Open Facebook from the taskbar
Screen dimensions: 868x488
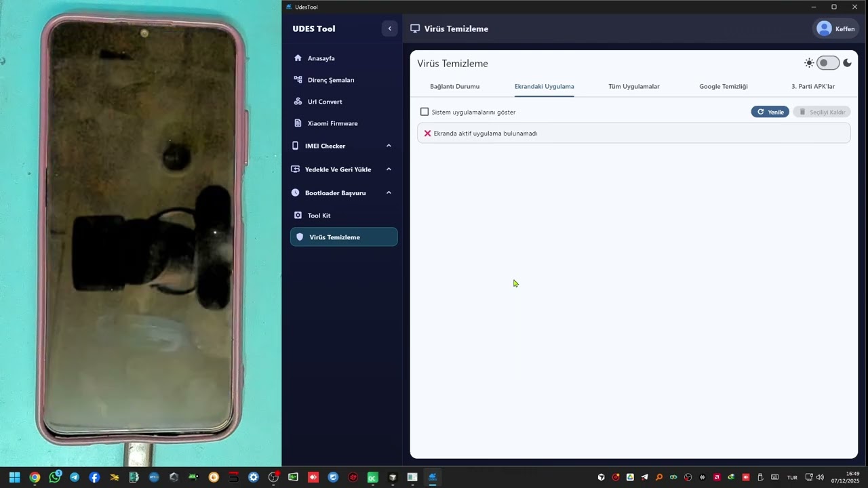[x=94, y=477]
